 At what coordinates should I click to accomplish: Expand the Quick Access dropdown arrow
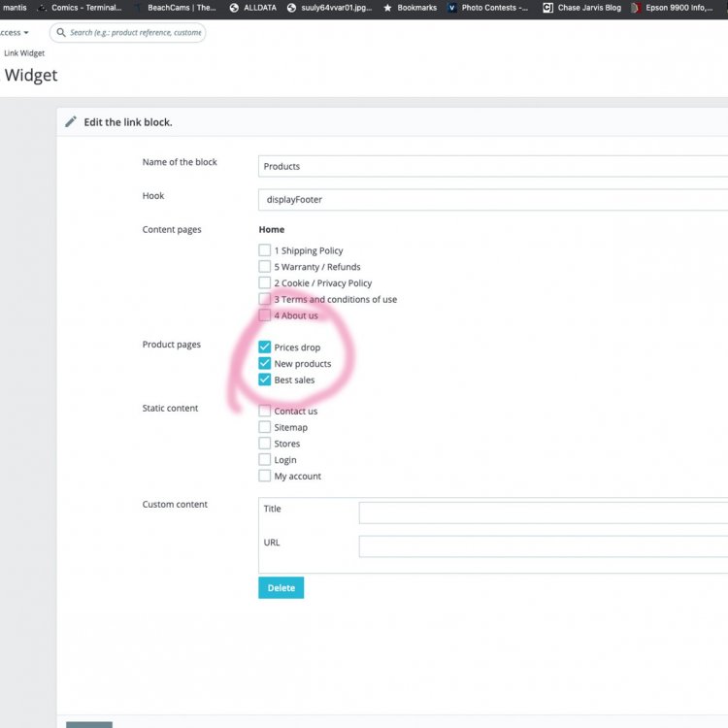pos(26,33)
